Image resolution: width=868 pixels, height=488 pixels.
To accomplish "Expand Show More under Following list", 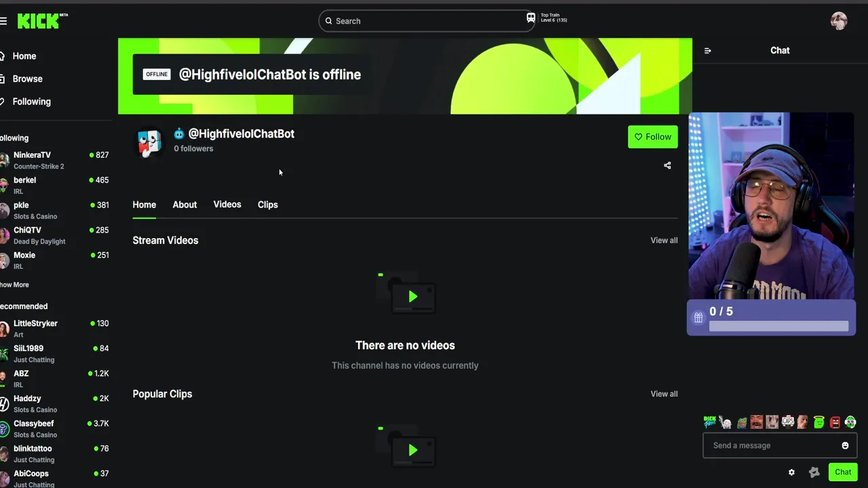I will point(14,285).
